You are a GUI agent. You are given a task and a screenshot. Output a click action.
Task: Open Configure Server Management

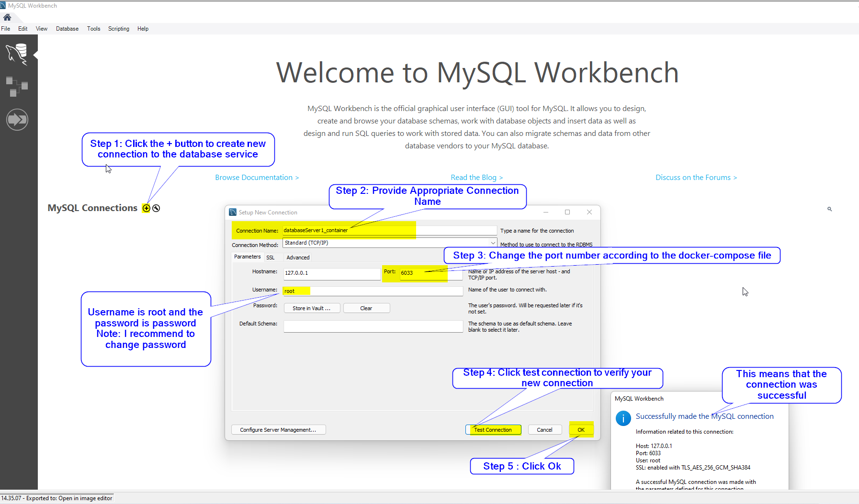[x=278, y=430]
